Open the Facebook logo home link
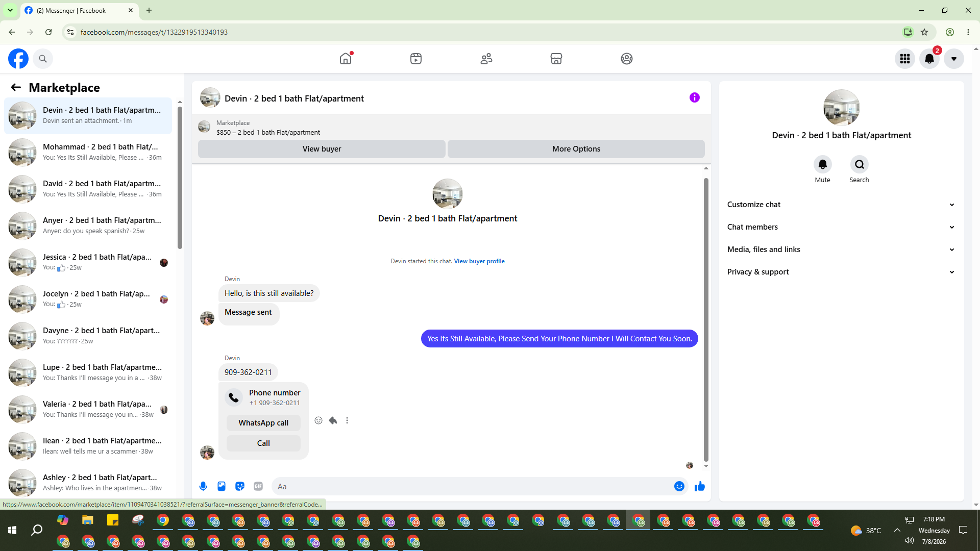The image size is (980, 551). tap(18, 59)
